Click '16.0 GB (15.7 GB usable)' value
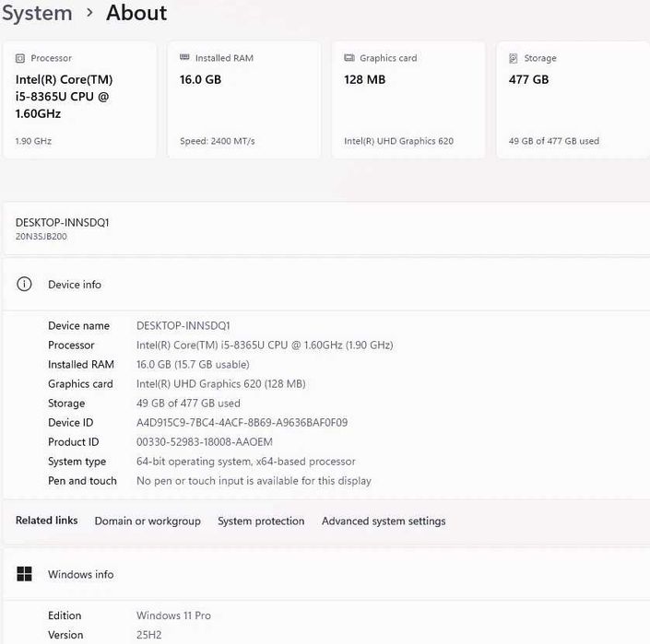The width and height of the screenshot is (650, 644). [x=193, y=365]
